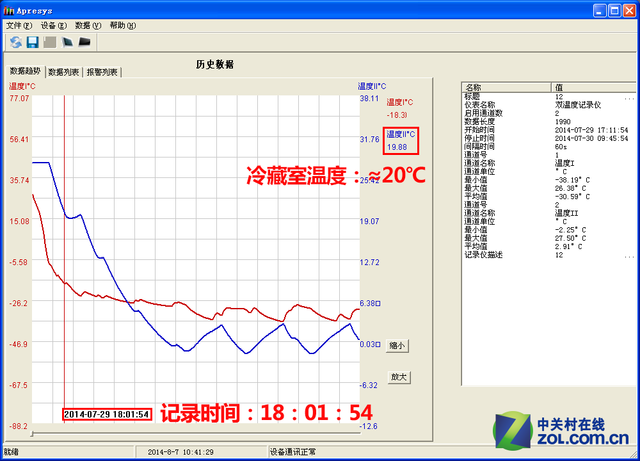640x461 pixels.
Task: Click the value 双温度记录仪
Action: pos(578,105)
